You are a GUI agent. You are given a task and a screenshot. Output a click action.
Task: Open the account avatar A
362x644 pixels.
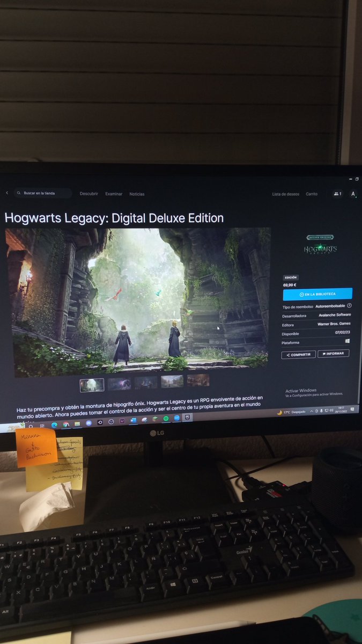pyautogui.click(x=353, y=194)
